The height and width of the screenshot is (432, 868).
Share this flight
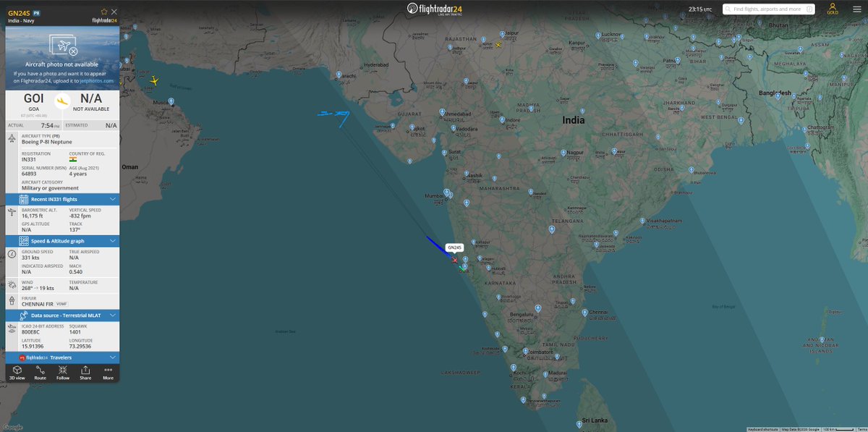(85, 373)
